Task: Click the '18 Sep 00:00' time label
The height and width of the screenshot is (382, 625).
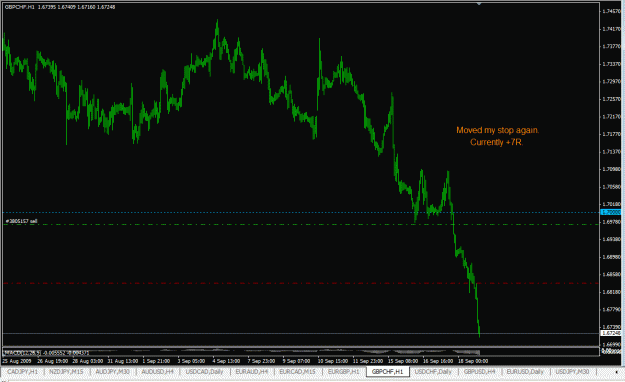Action: [473, 361]
